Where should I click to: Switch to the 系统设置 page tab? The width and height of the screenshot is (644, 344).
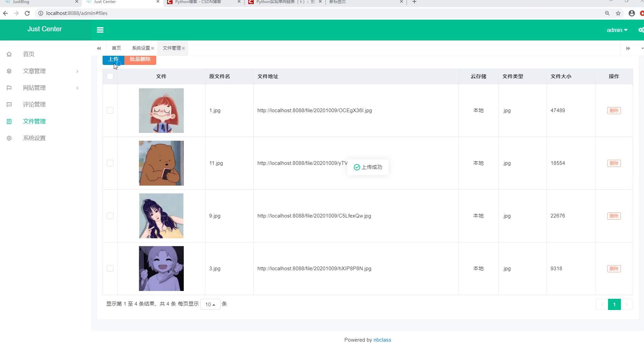pos(141,48)
